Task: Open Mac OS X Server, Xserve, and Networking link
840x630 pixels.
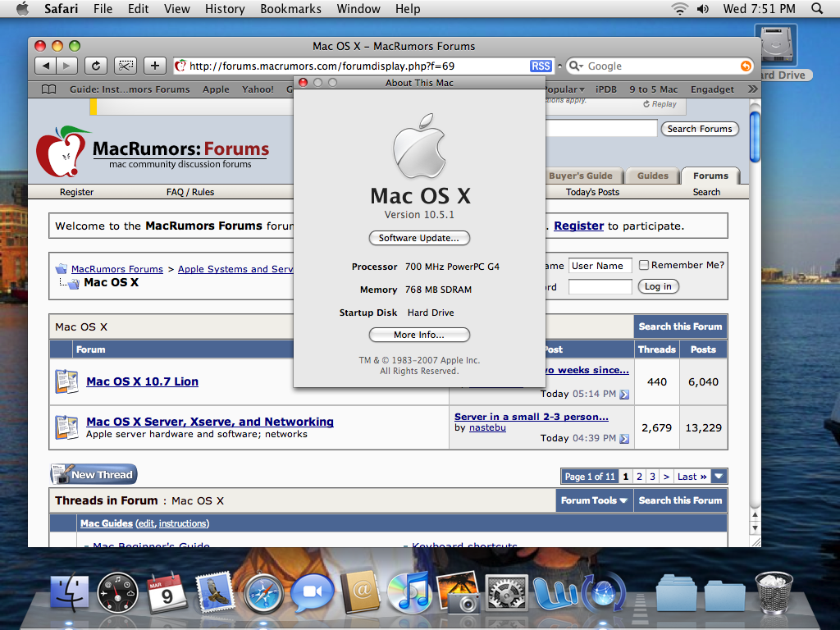Action: (x=210, y=422)
